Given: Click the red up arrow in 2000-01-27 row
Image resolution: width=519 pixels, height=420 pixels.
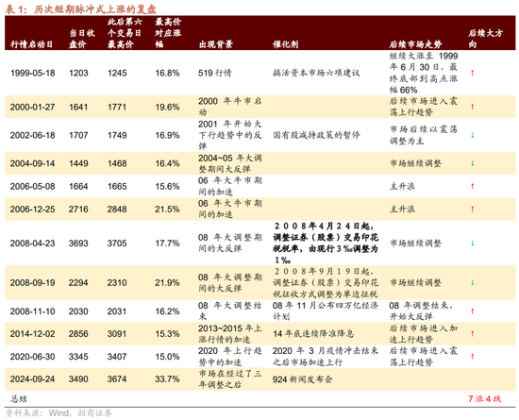Looking at the screenshot, I should point(473,107).
